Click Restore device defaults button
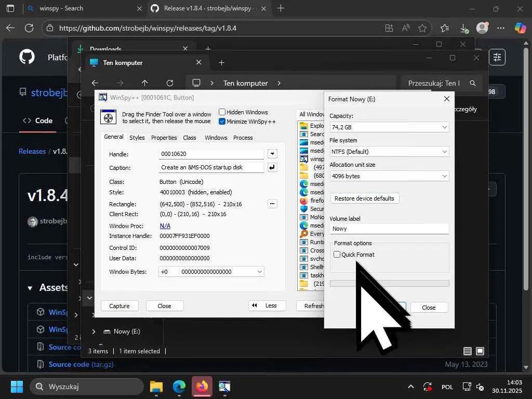532x399 pixels. (364, 198)
